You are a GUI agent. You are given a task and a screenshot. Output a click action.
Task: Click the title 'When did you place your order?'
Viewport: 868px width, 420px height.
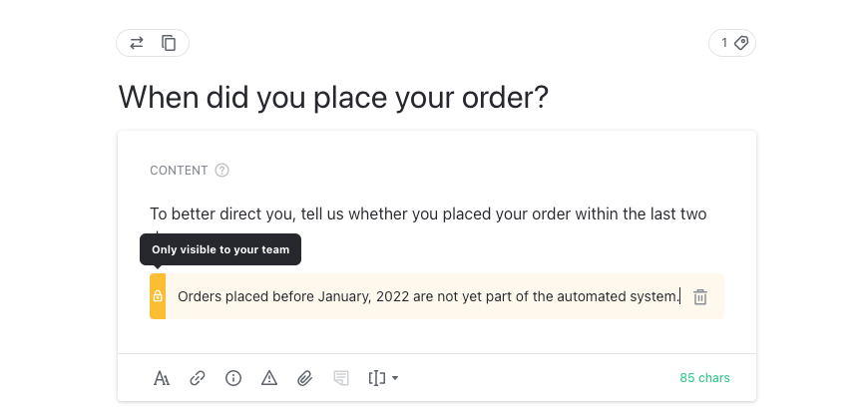pos(333,98)
